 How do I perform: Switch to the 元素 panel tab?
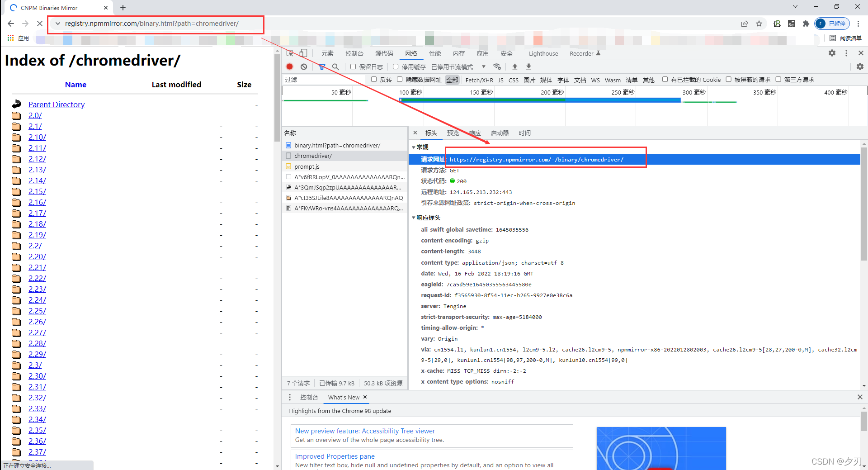[x=327, y=53]
